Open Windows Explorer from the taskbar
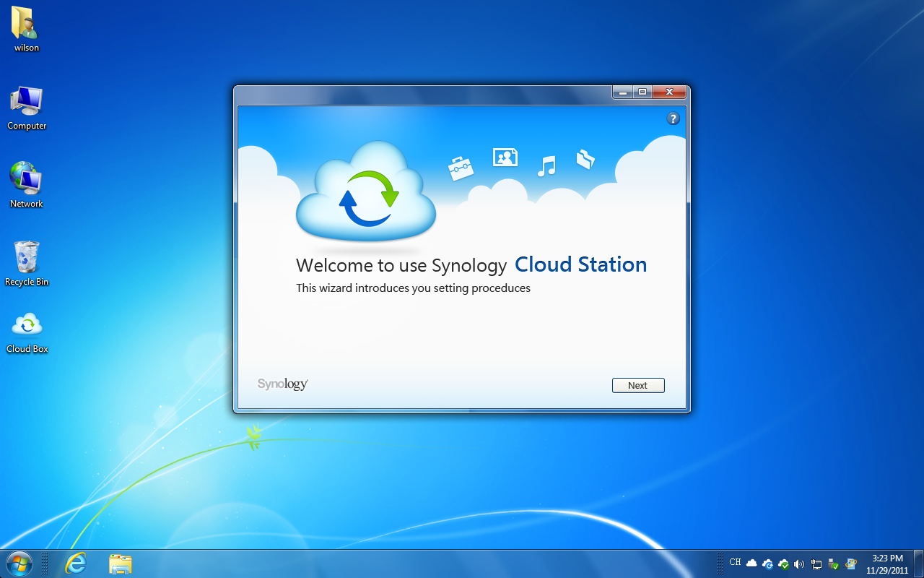Viewport: 924px width, 578px height. [x=121, y=563]
